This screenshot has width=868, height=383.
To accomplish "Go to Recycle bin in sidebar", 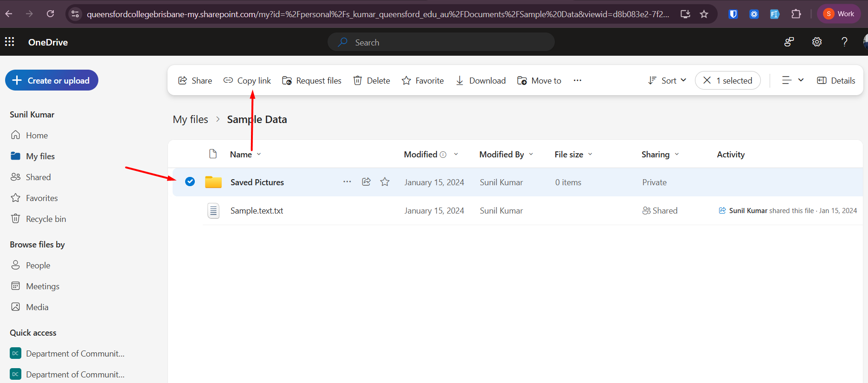I will 45,219.
